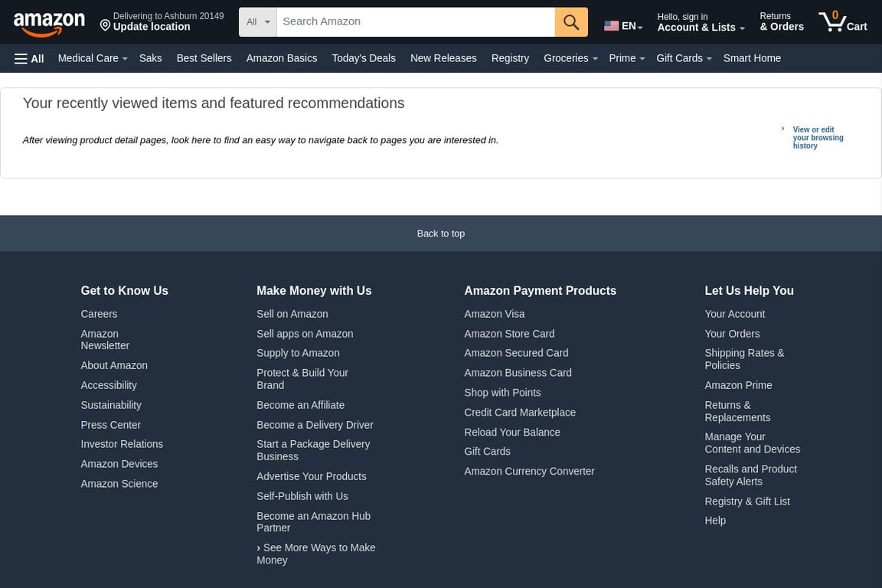Click Self-Publish with Us link
This screenshot has height=588, width=882.
pyautogui.click(x=302, y=496)
